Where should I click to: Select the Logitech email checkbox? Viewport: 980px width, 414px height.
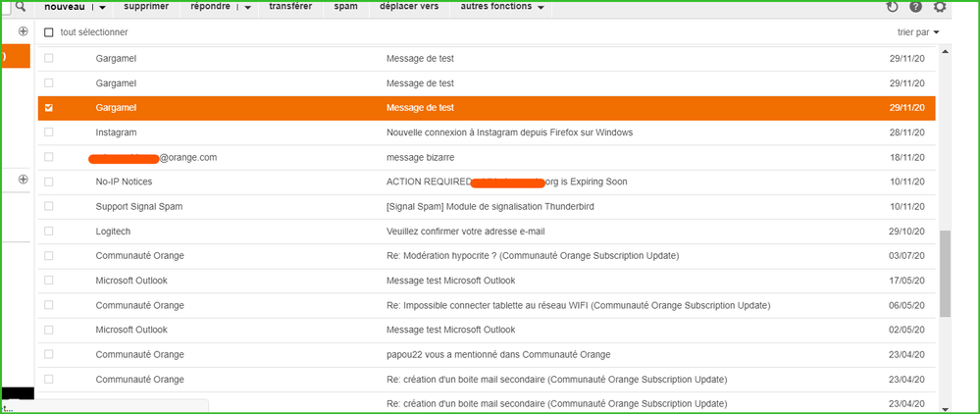click(x=49, y=232)
